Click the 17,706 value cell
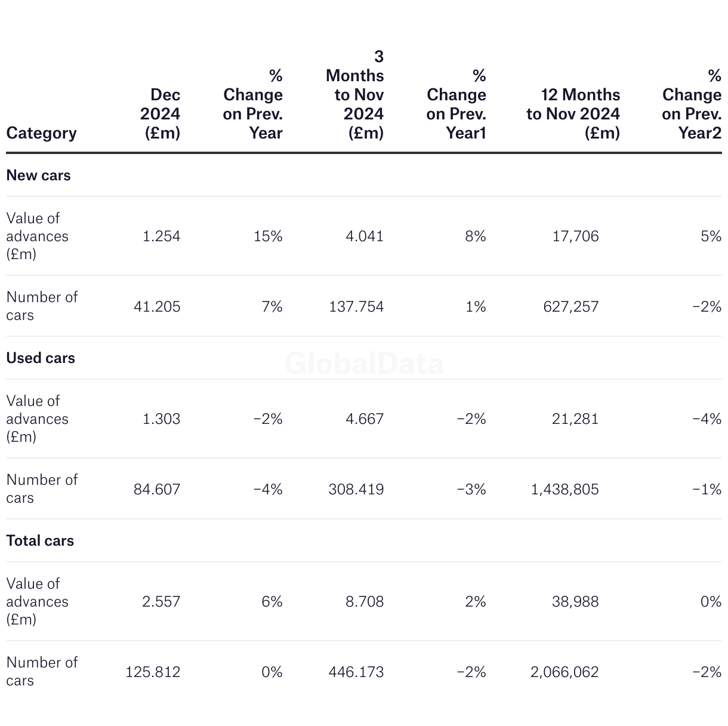Viewport: 728px width, 726px height. [x=575, y=236]
